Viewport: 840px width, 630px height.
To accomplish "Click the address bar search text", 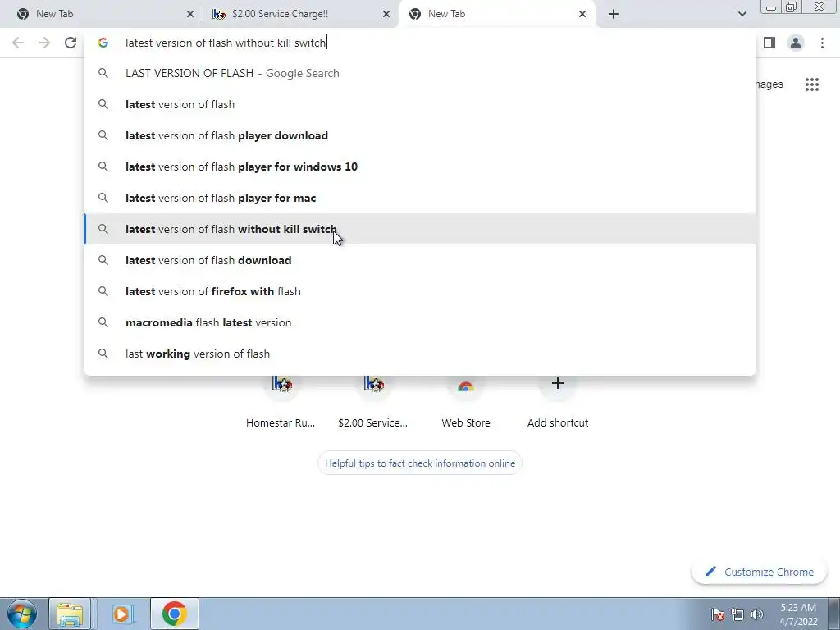I will click(226, 43).
